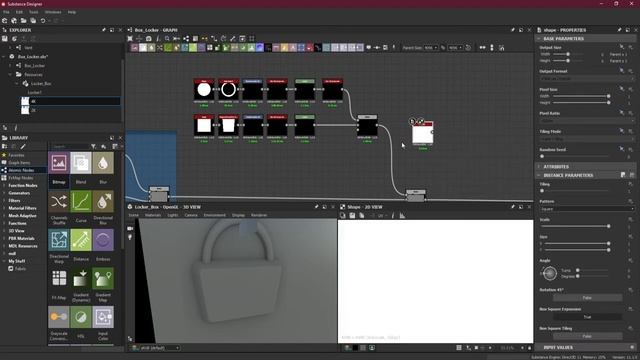Open the Windows menu

point(53,12)
